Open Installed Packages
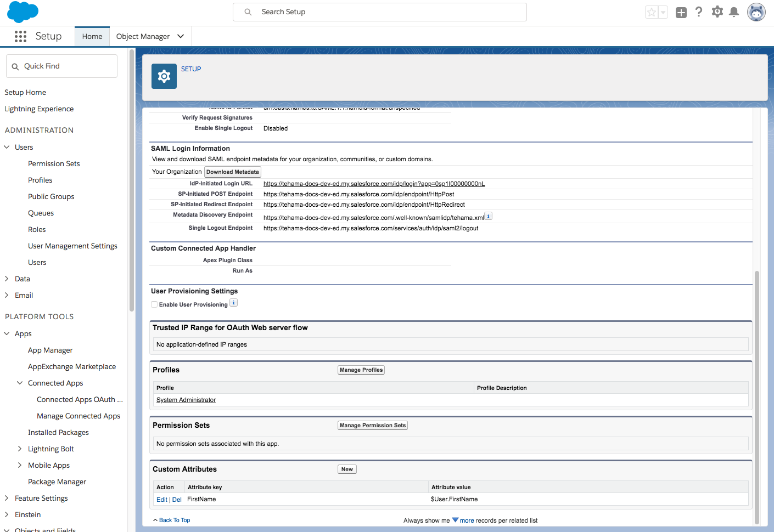 coord(58,432)
